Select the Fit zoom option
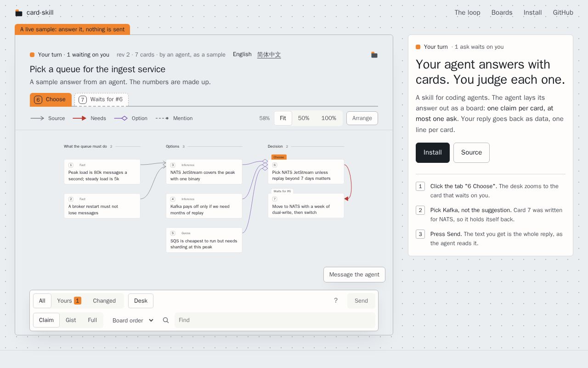Viewport: 588px width, 368px height. [283, 118]
